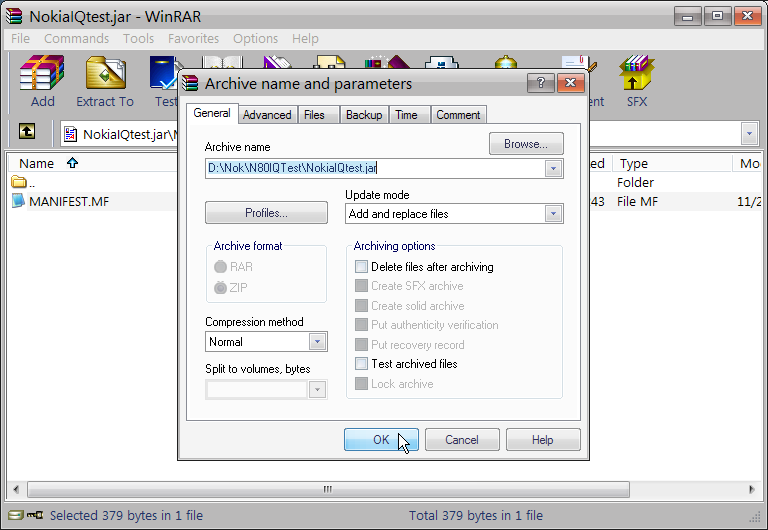Image resolution: width=768 pixels, height=530 pixels.
Task: Click the Name column sort arrow icon
Action: [72, 163]
